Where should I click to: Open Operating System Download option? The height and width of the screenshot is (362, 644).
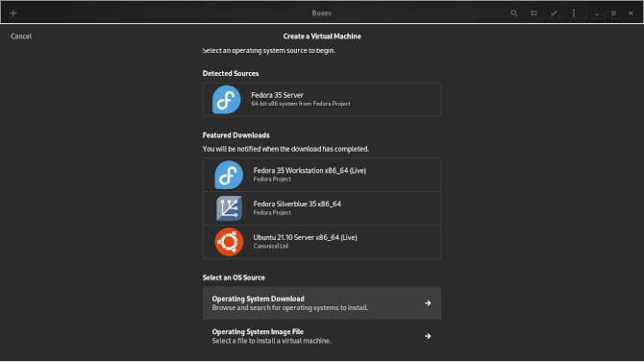pyautogui.click(x=322, y=302)
